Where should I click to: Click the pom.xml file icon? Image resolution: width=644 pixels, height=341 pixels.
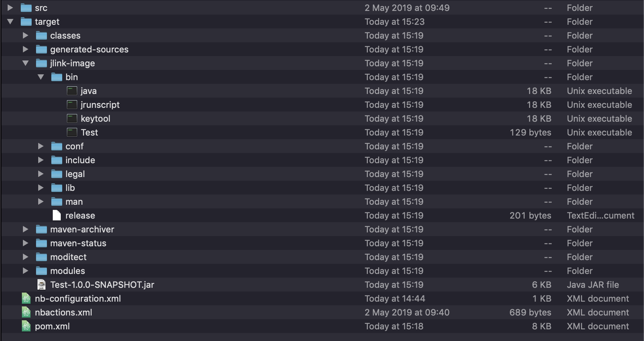click(x=26, y=326)
